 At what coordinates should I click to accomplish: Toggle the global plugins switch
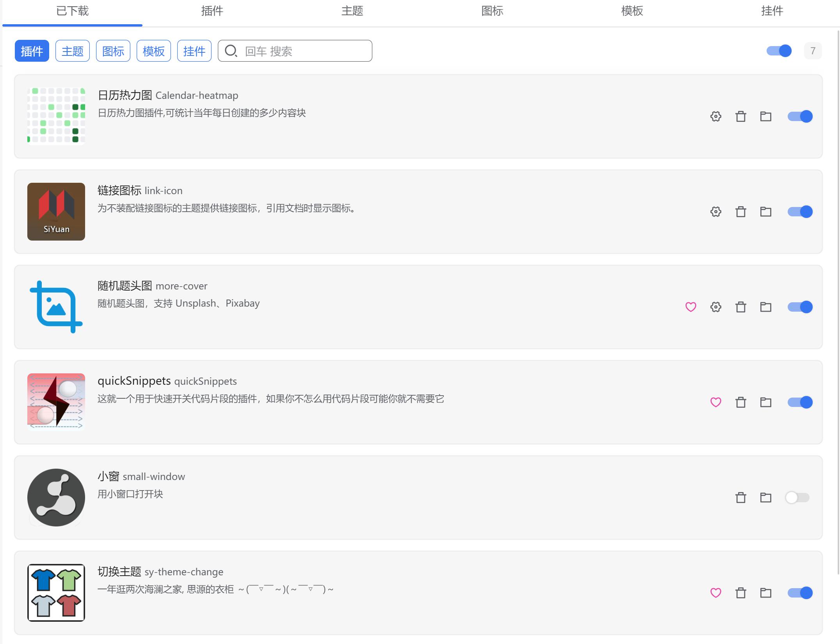[x=779, y=51]
